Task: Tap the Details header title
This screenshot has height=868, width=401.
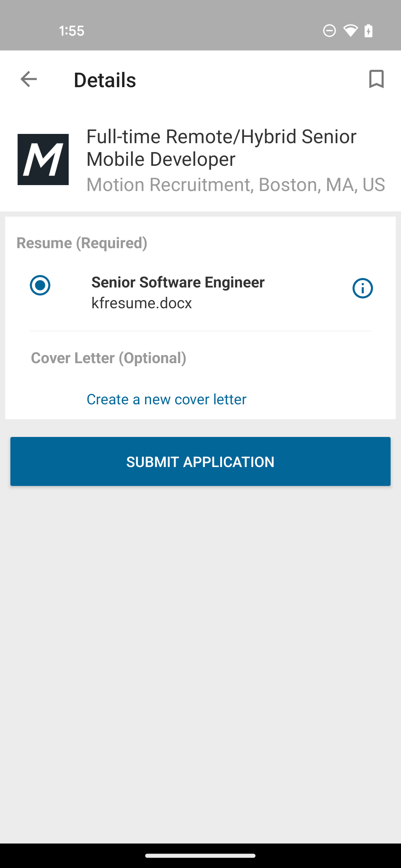Action: pos(105,80)
